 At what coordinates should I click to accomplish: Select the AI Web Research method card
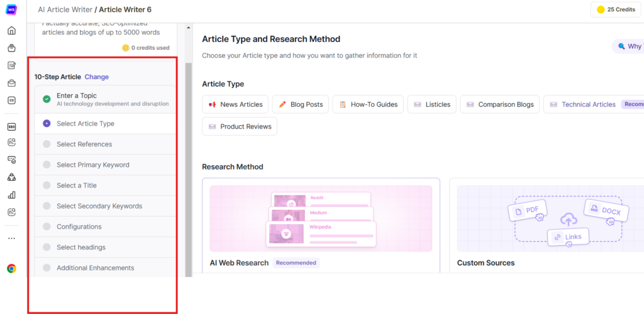pyautogui.click(x=321, y=226)
